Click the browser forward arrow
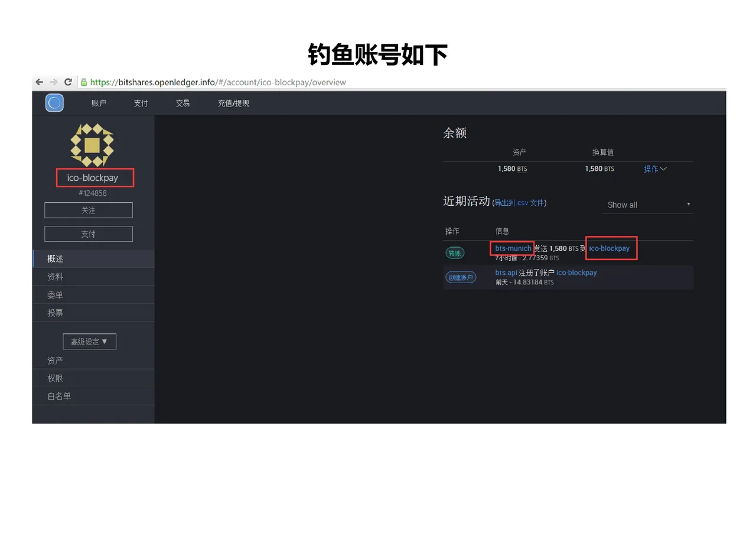Screen dimensions: 756x535 click(54, 82)
